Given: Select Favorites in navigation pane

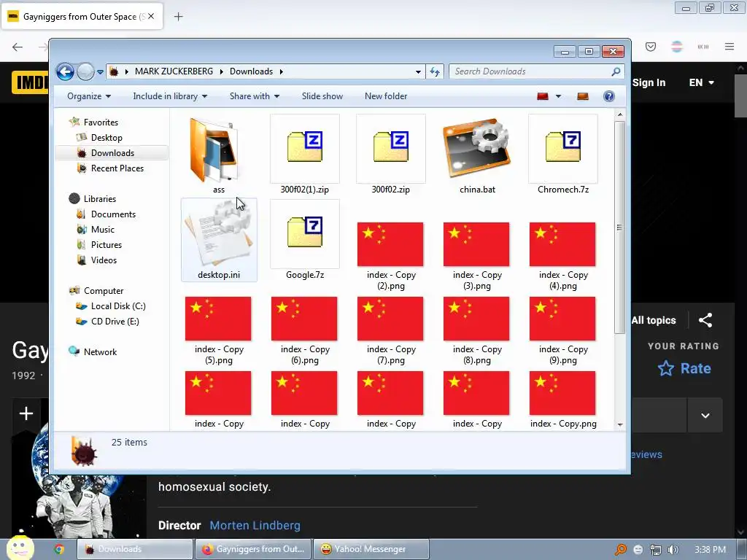Looking at the screenshot, I should point(101,122).
